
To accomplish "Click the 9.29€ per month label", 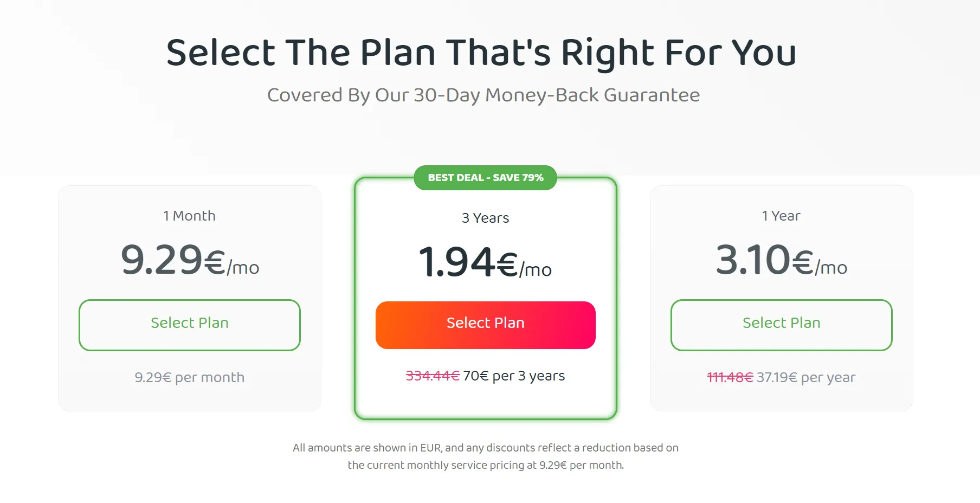I will (189, 377).
